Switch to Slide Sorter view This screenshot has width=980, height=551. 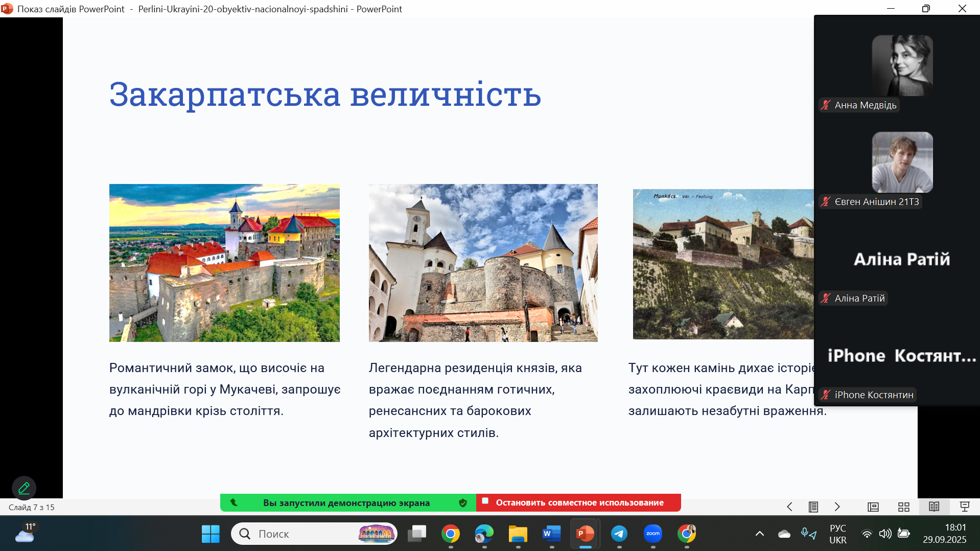903,507
